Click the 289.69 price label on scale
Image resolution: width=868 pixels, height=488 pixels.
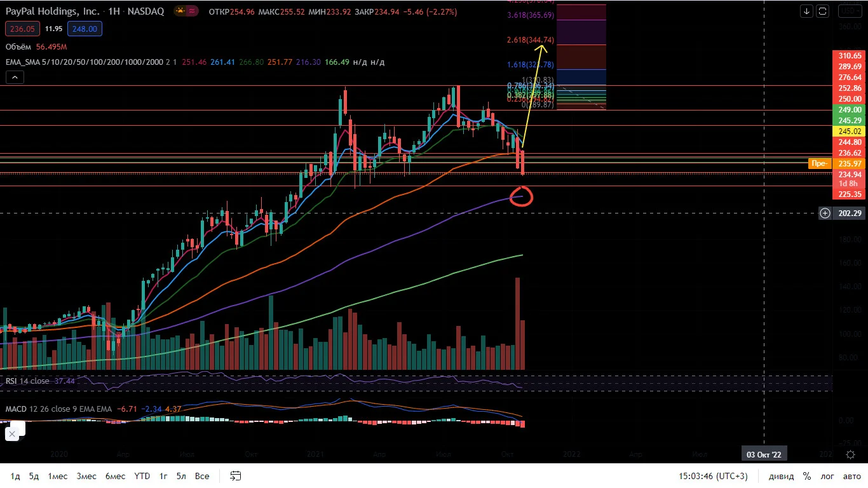(850, 67)
